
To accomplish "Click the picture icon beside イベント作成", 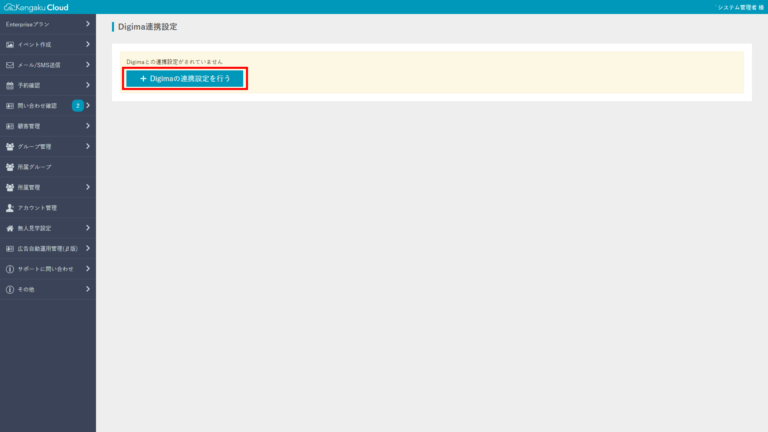I will 10,45.
